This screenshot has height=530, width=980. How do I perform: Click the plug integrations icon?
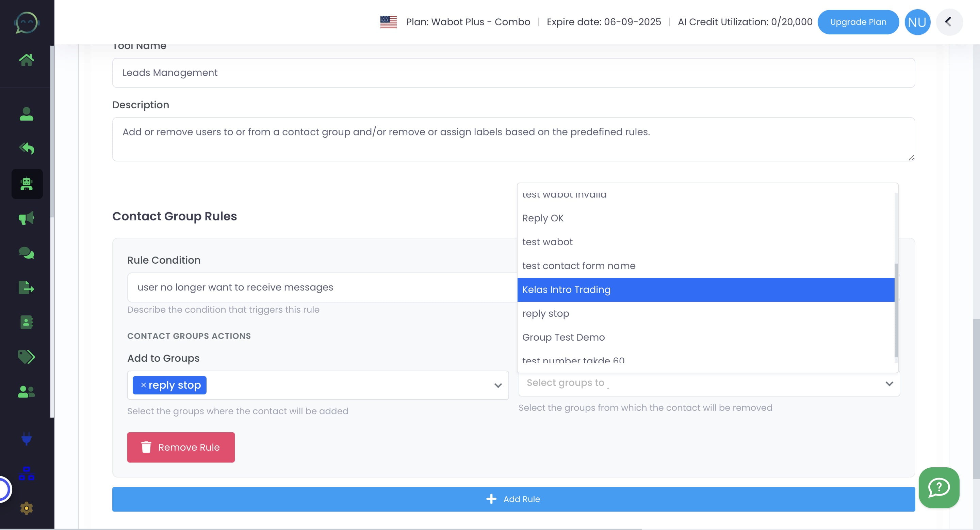pos(27,440)
